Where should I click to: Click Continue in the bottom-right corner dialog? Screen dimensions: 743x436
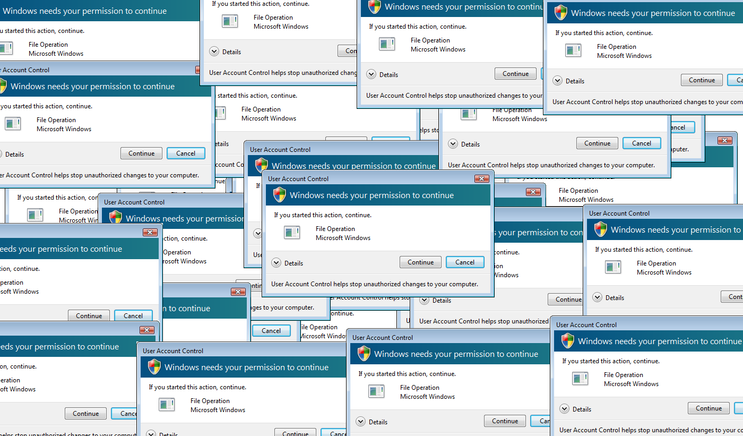[708, 408]
